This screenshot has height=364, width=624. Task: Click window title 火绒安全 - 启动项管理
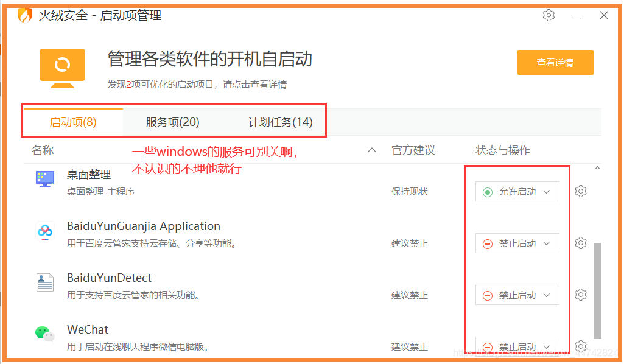[x=100, y=15]
